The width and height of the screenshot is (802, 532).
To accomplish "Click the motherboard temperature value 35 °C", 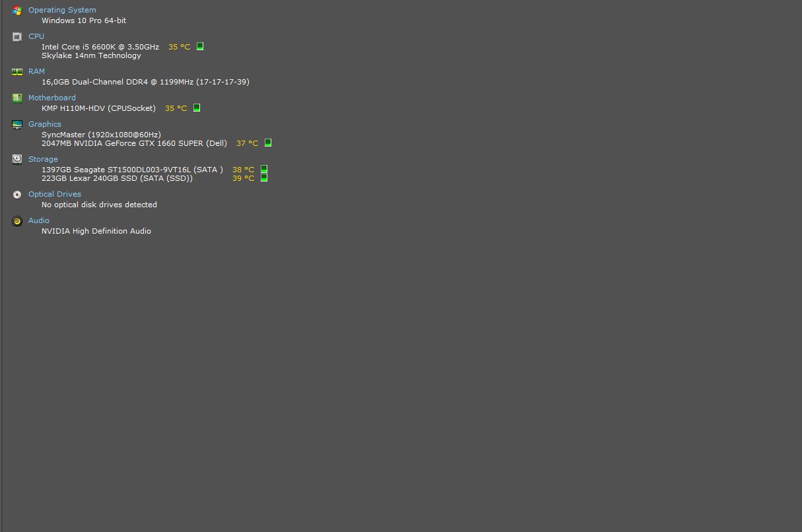I will (176, 108).
